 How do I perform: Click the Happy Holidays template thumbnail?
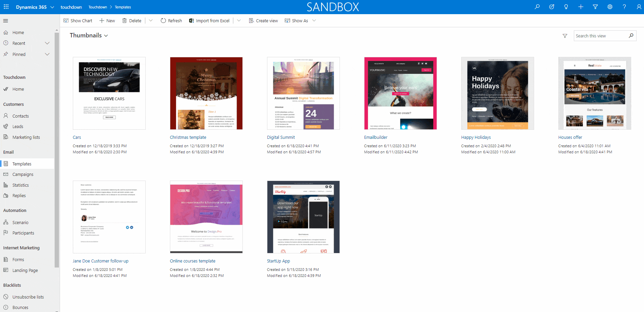pyautogui.click(x=497, y=93)
